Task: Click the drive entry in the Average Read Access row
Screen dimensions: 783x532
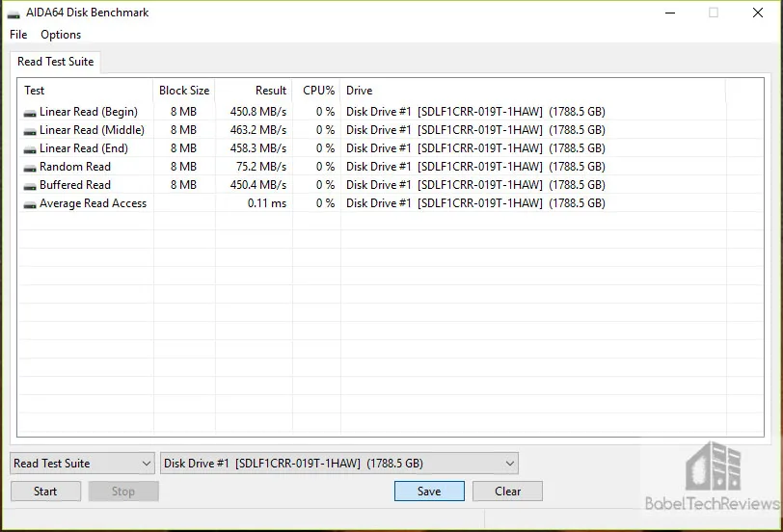Action: 475,203
